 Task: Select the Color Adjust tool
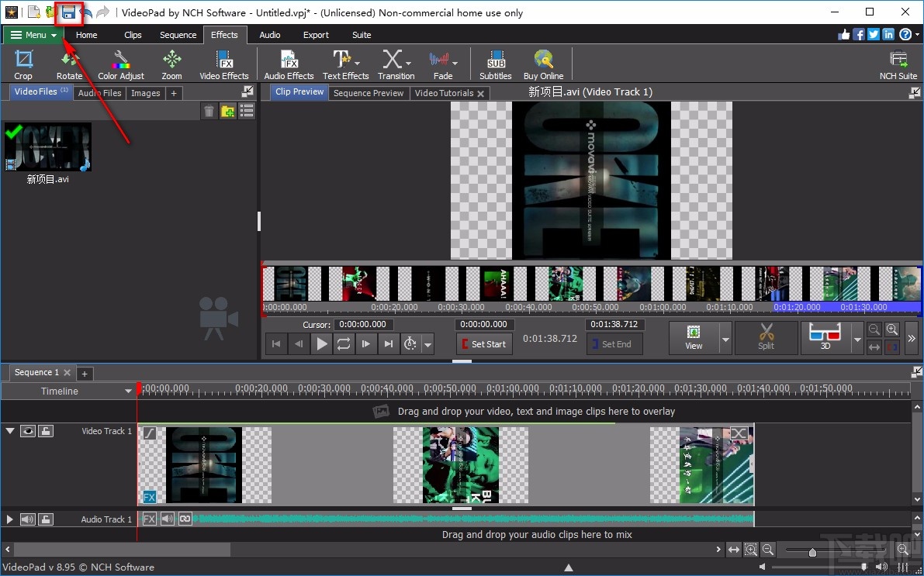[x=121, y=64]
